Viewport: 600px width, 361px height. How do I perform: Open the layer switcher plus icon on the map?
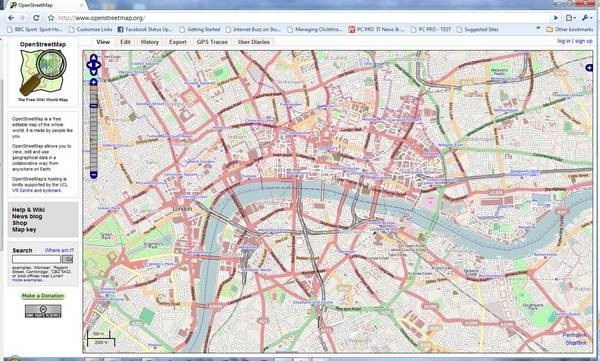589,68
